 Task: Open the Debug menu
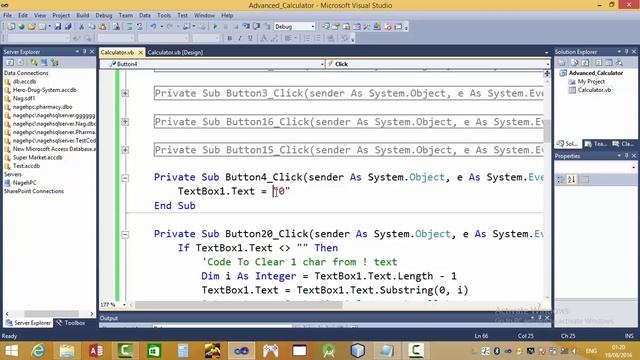click(x=104, y=15)
